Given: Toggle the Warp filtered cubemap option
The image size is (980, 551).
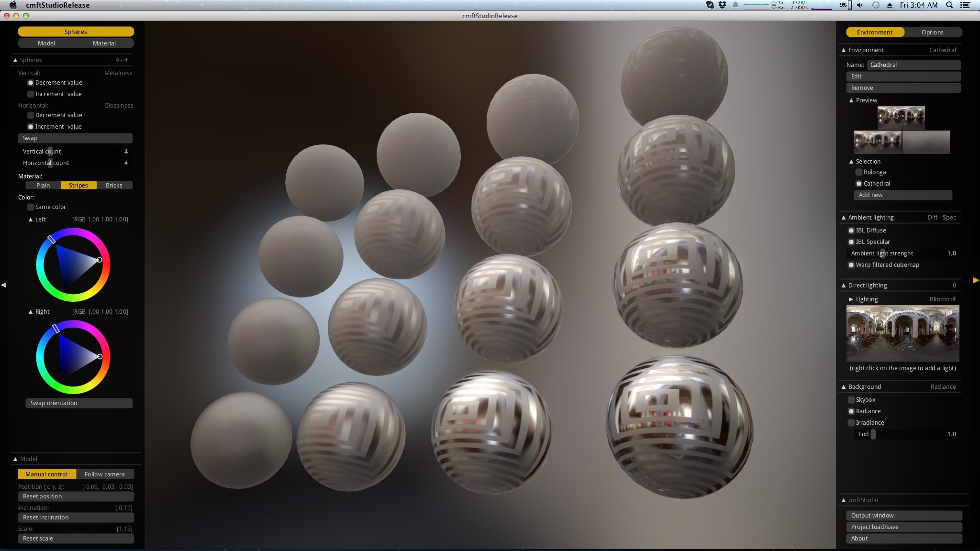Looking at the screenshot, I should 851,265.
